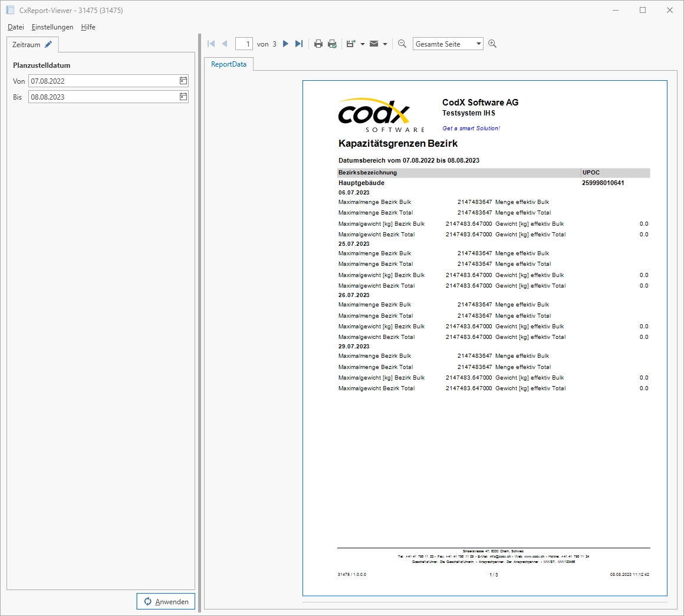Zoom into the report view

[492, 43]
